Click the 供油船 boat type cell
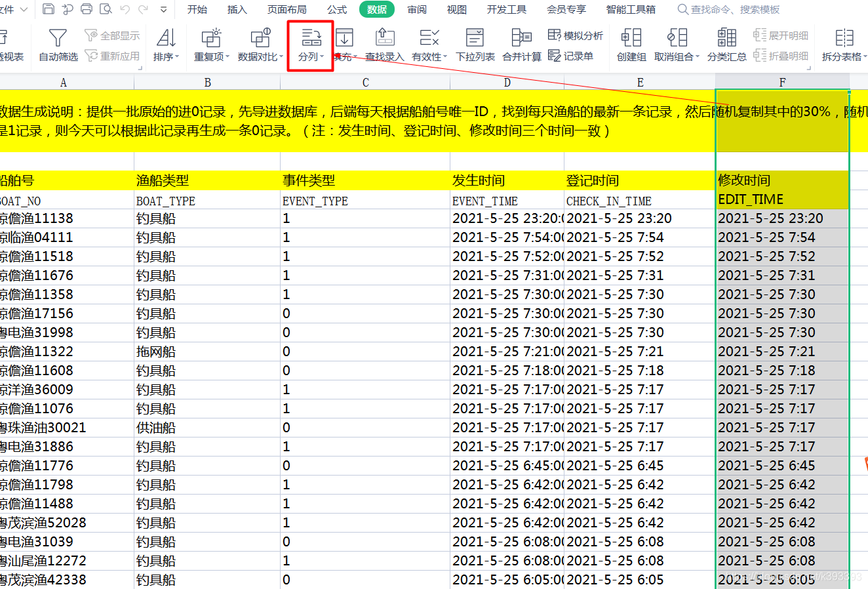 coord(207,428)
